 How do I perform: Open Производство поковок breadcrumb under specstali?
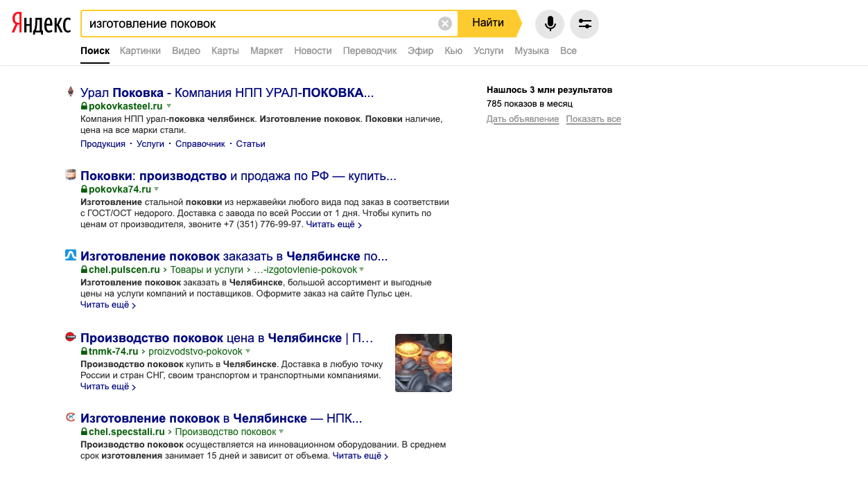pos(226,432)
